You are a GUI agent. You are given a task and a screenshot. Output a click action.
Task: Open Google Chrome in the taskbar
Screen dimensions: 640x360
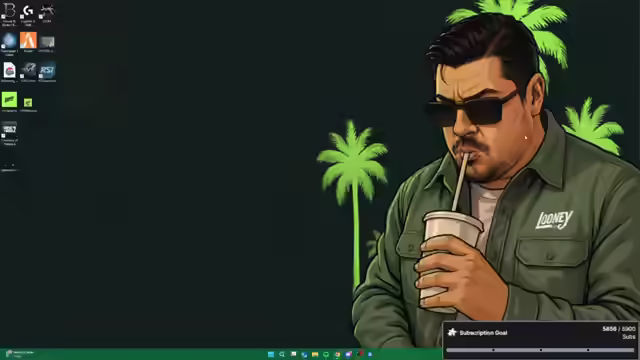337,354
